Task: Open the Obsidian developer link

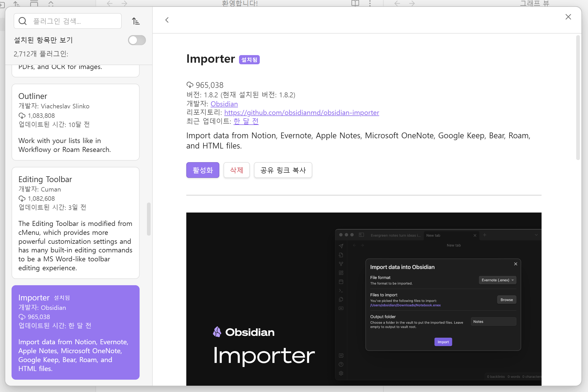Action: pyautogui.click(x=224, y=104)
